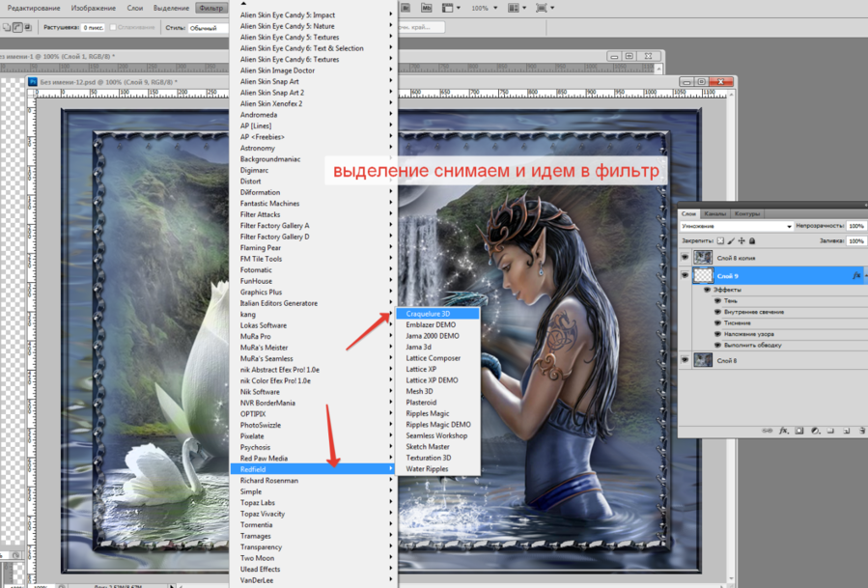Open the Изображение menu
This screenshot has height=588, width=868.
(94, 8)
